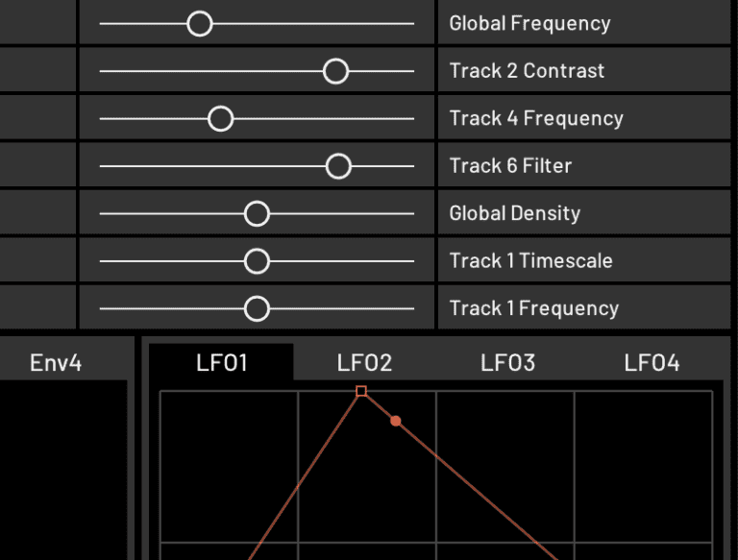Screen dimensions: 738x560
Task: Click the Track 4 Frequency parameter label
Action: tap(536, 118)
